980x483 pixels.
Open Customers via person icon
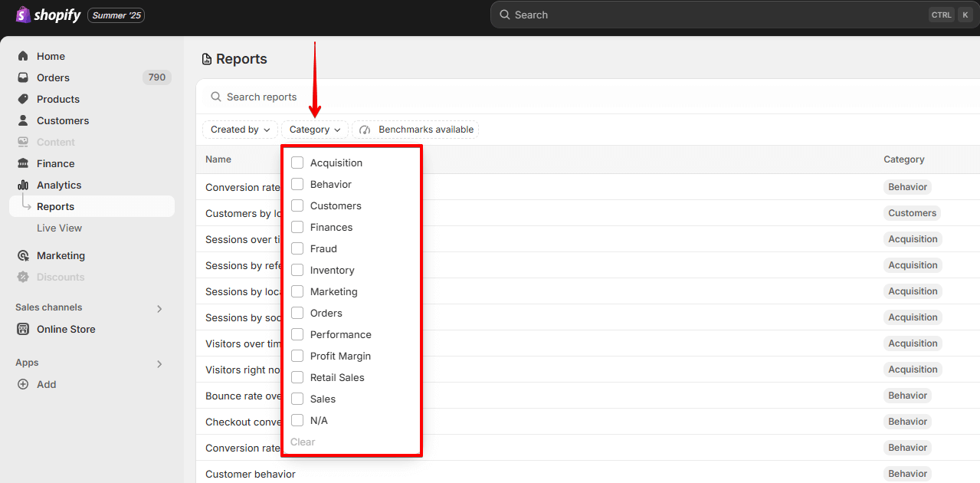point(23,120)
